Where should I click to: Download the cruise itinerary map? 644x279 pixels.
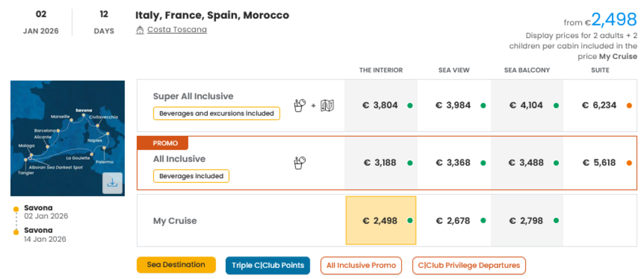pos(112,183)
